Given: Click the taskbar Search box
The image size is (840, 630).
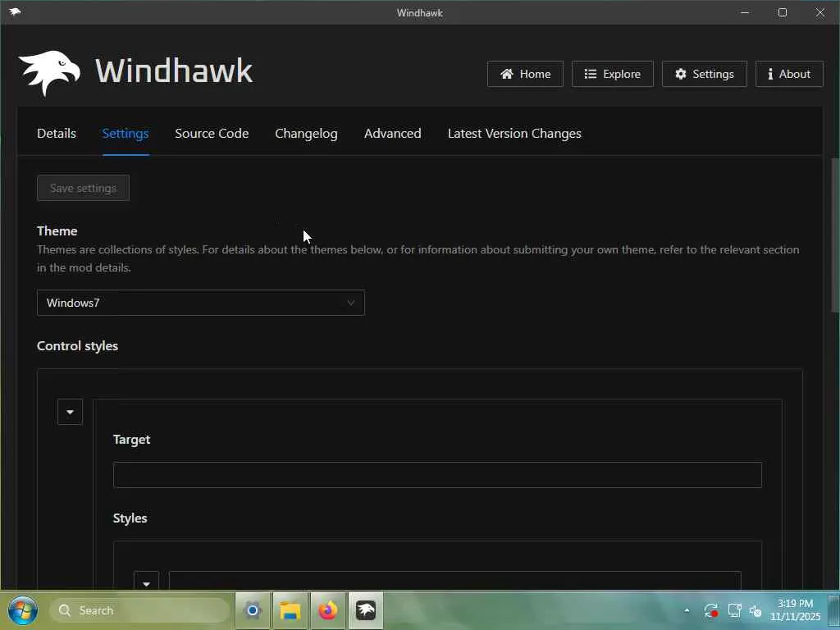Looking at the screenshot, I should tap(139, 610).
